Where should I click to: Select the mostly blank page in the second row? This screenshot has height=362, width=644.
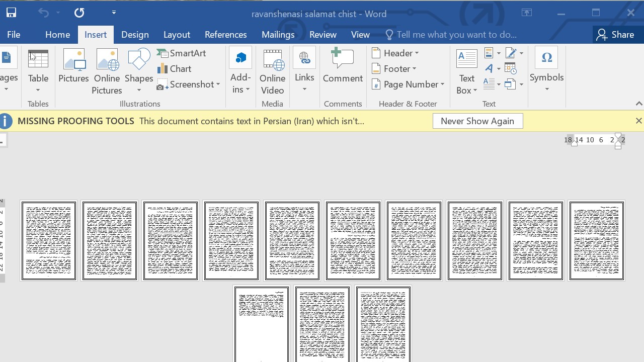261,324
